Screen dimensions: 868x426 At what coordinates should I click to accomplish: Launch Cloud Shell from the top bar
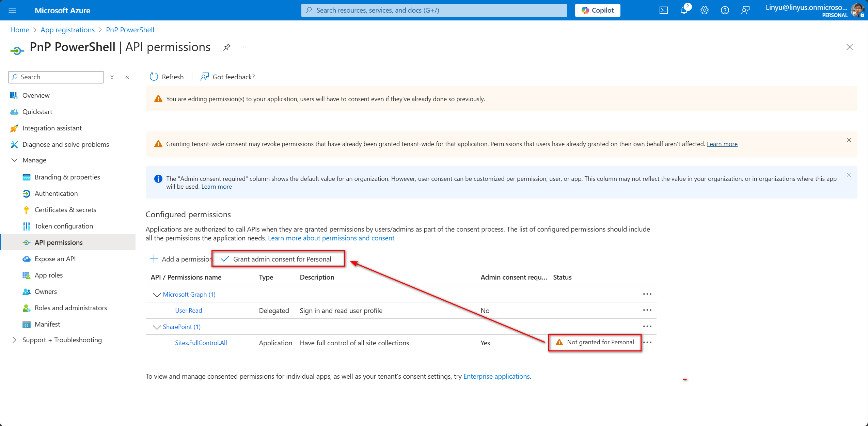coord(663,10)
